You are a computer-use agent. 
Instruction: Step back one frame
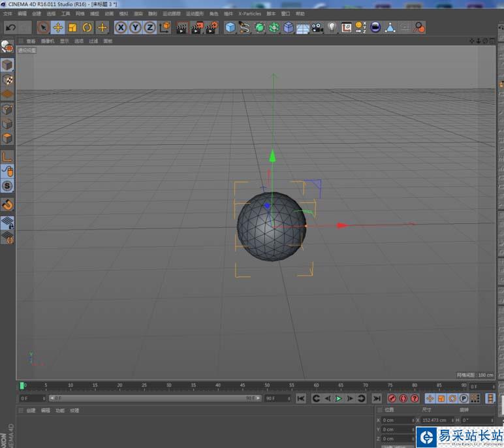[328, 398]
